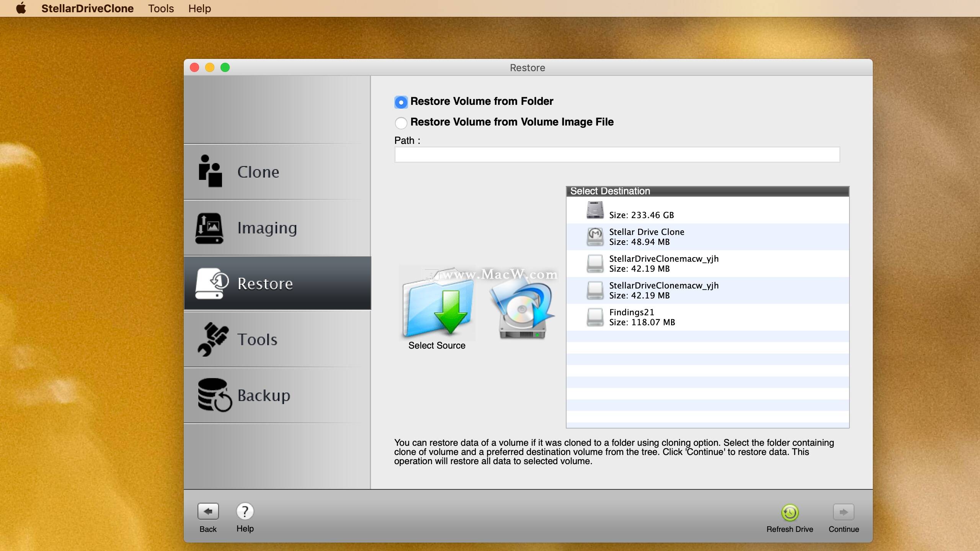
Task: Open Help via question mark button
Action: click(x=245, y=511)
